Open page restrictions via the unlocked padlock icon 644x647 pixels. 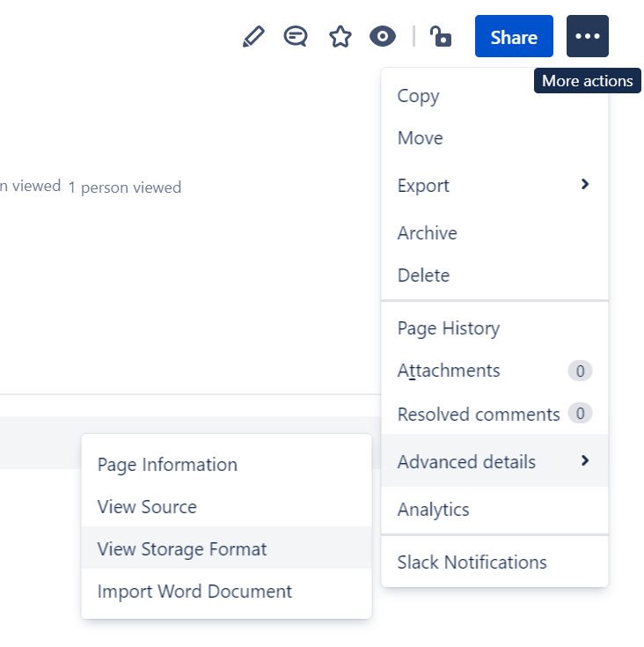point(440,36)
